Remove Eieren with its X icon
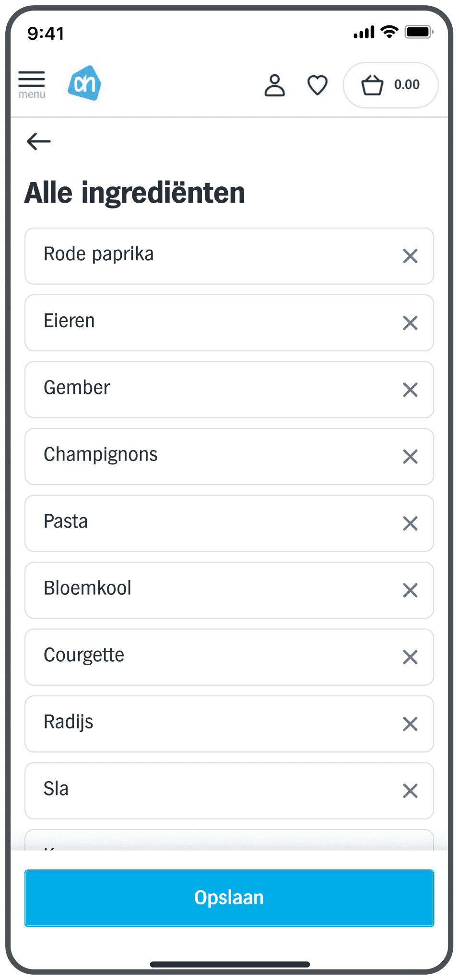The height and width of the screenshot is (980, 459). (410, 323)
